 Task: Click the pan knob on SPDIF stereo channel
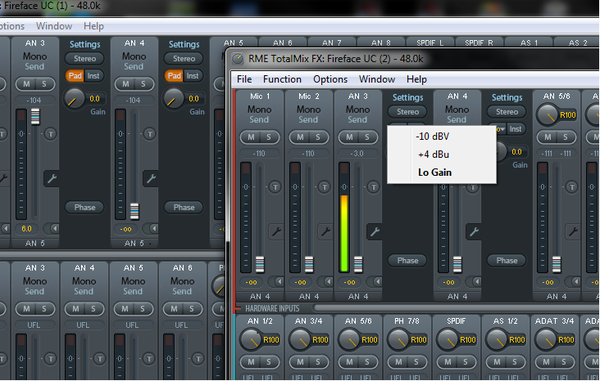(447, 340)
